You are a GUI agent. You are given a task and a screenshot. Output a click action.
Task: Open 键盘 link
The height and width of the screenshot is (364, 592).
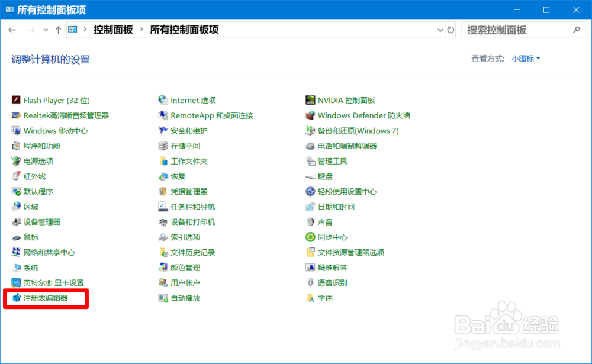[x=325, y=176]
